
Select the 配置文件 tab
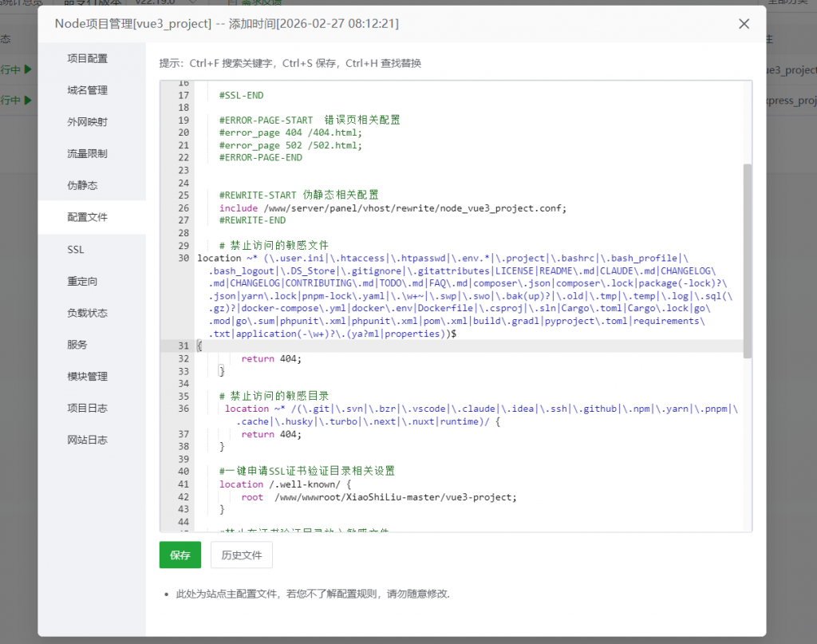click(x=87, y=217)
